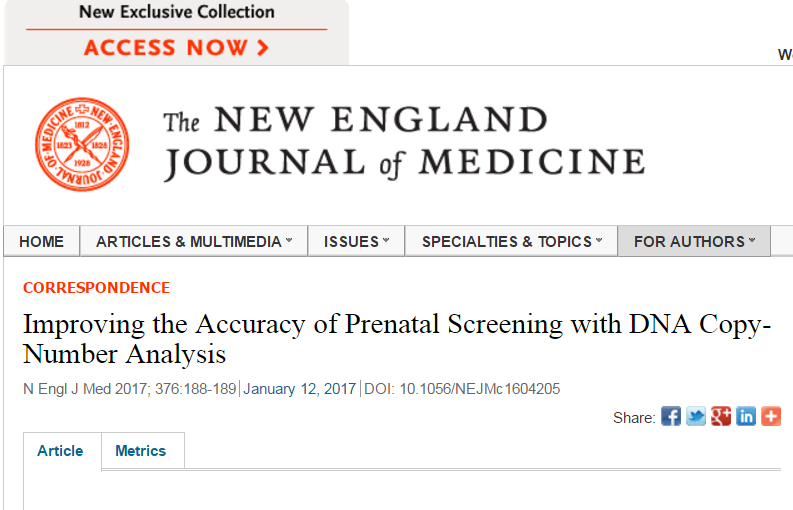Expand Specialties & Topics dropdown arrow
This screenshot has width=793, height=510.
tap(599, 240)
